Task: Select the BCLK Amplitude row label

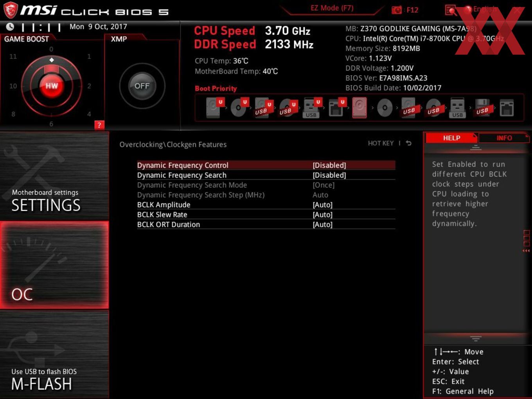Action: click(164, 205)
